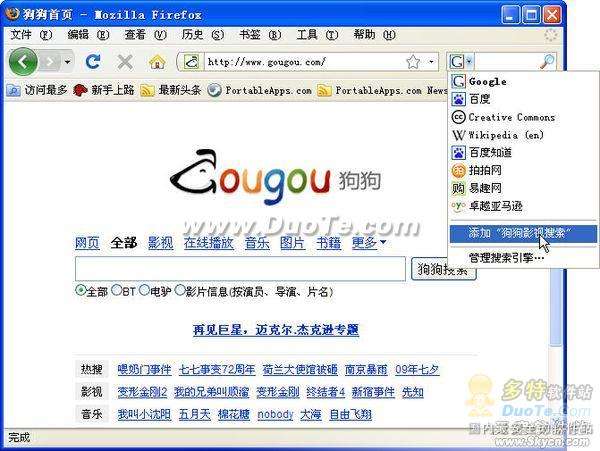
Task: Click inside the toolbar search box
Action: click(506, 62)
